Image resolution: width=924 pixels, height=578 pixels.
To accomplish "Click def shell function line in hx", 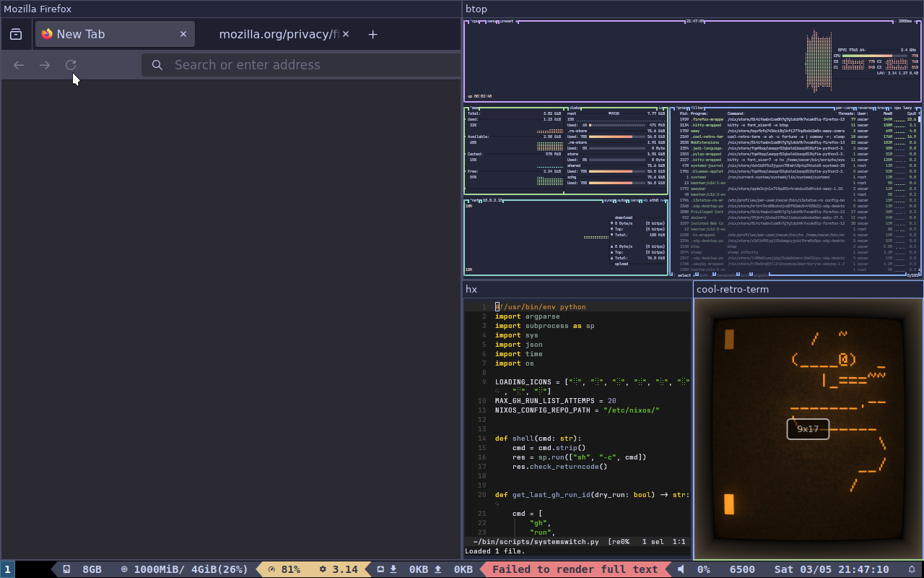I will [x=538, y=439].
